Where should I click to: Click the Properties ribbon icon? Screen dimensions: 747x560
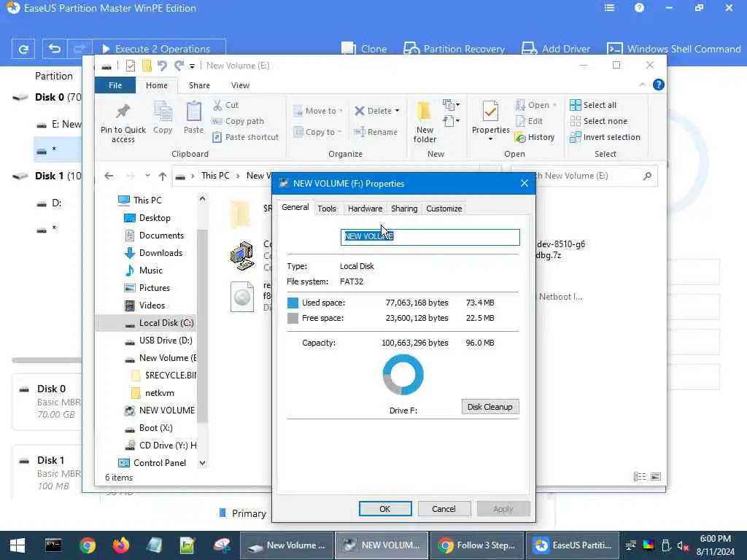[491, 112]
